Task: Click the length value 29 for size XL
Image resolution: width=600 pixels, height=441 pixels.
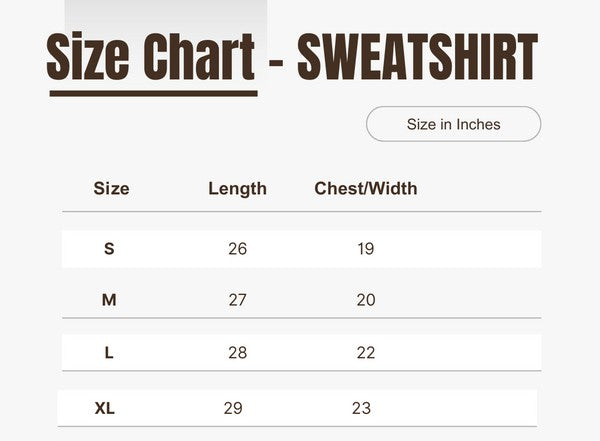Action: [232, 408]
